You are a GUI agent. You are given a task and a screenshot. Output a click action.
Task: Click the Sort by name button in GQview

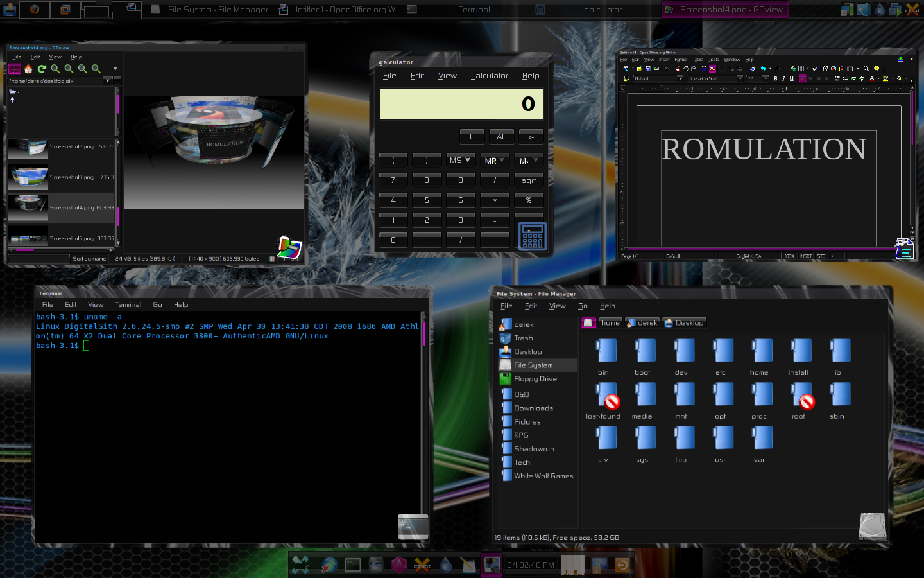(89, 259)
